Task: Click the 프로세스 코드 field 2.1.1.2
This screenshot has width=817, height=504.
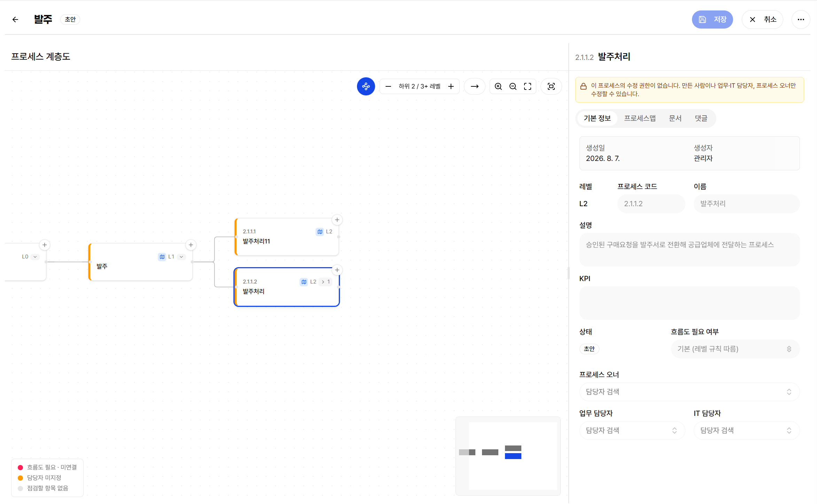Action: point(651,204)
